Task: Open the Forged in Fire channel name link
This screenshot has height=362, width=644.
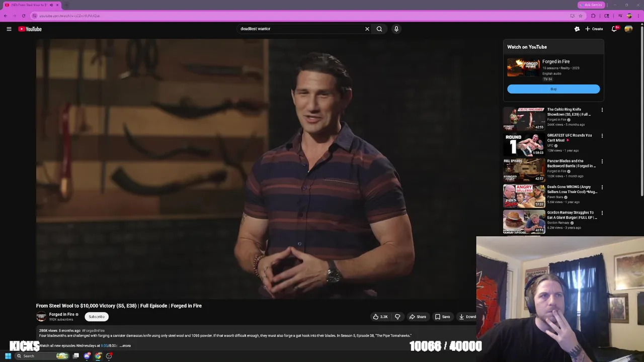Action: [x=61, y=314]
